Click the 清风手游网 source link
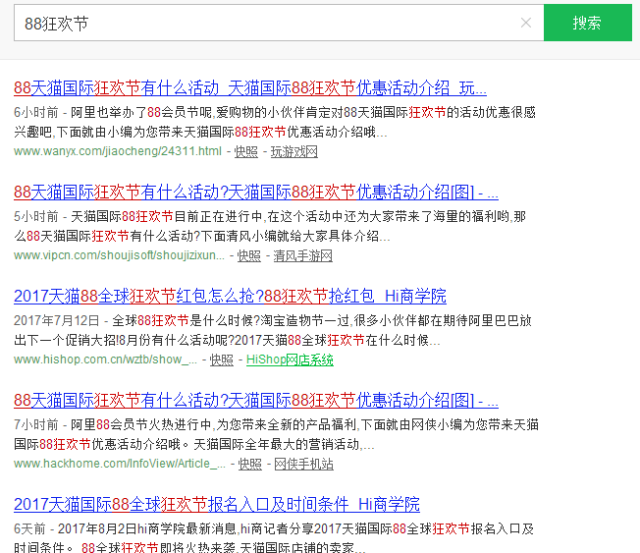 pos(303,256)
